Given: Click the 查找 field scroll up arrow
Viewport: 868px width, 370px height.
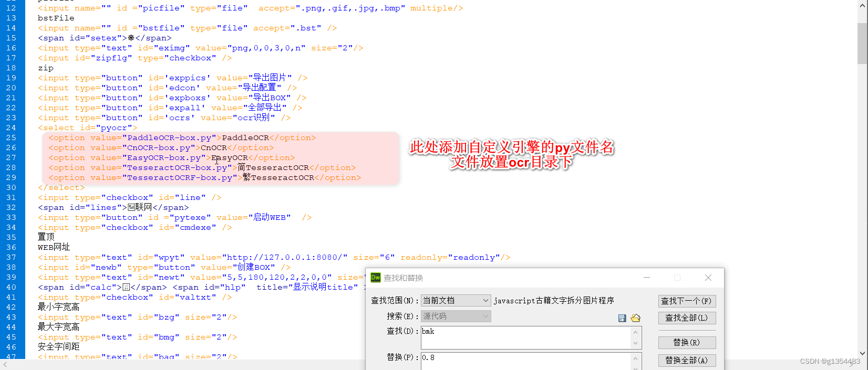Looking at the screenshot, I should pos(636,332).
